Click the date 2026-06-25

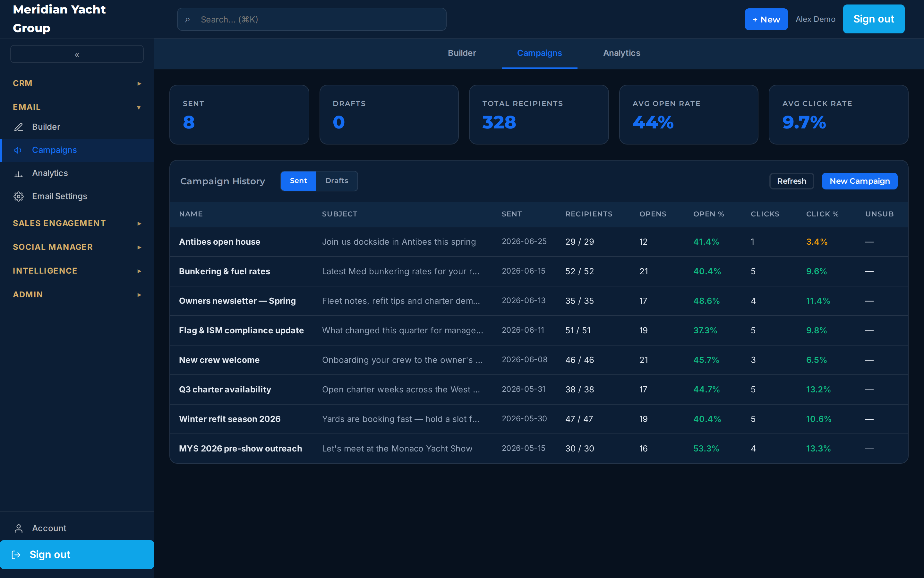524,241
